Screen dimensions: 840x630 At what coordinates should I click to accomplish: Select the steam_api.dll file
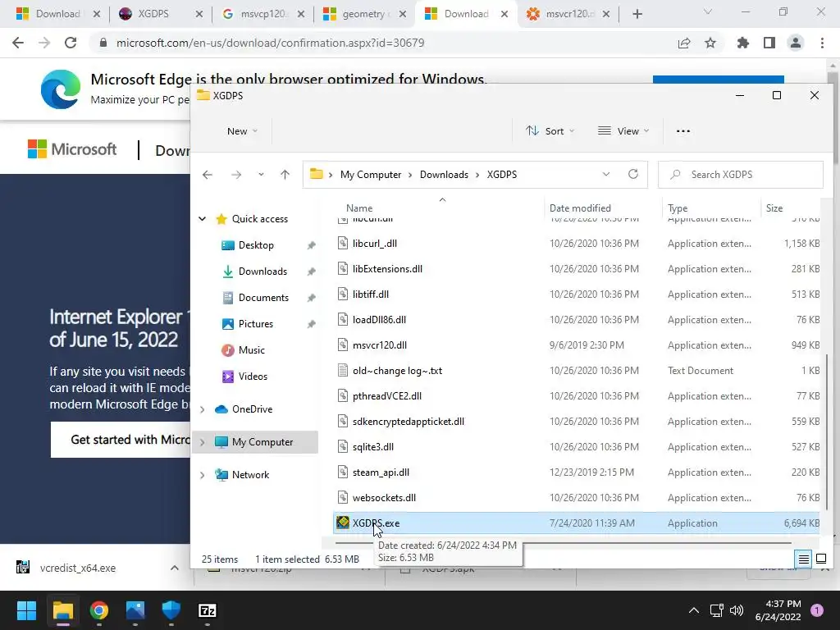point(577,472)
